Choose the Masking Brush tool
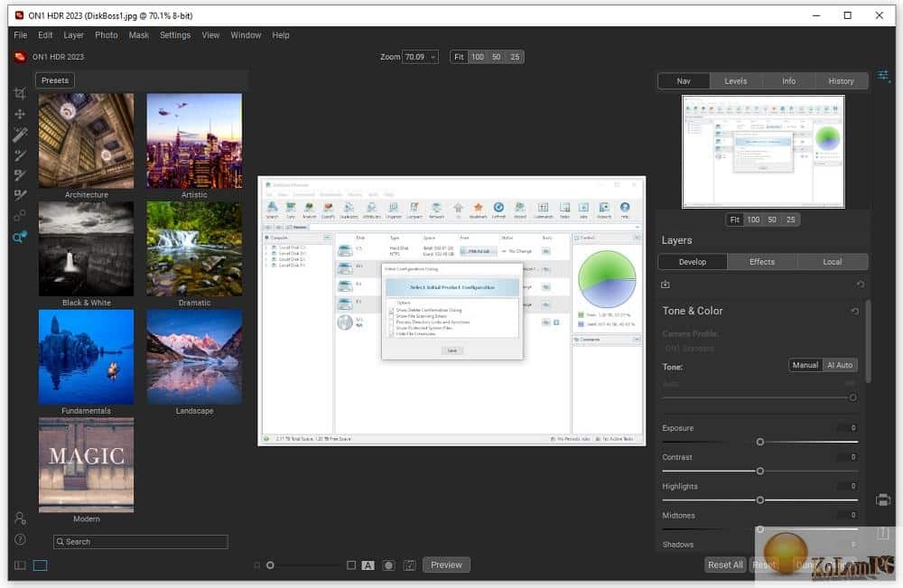 click(x=20, y=175)
